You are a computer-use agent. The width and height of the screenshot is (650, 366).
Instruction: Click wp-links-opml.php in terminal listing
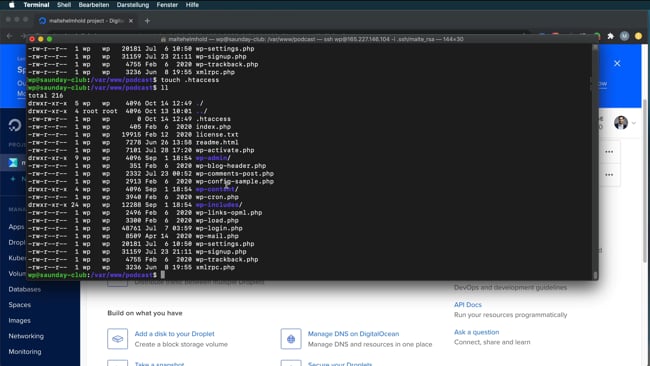point(229,213)
